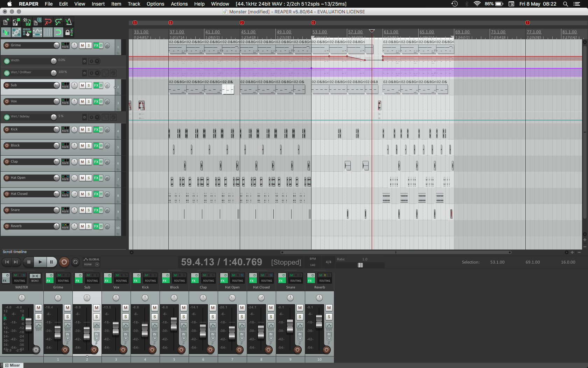Screen dimensions: 588x368
Task: Open the Insert menu
Action: 98,4
